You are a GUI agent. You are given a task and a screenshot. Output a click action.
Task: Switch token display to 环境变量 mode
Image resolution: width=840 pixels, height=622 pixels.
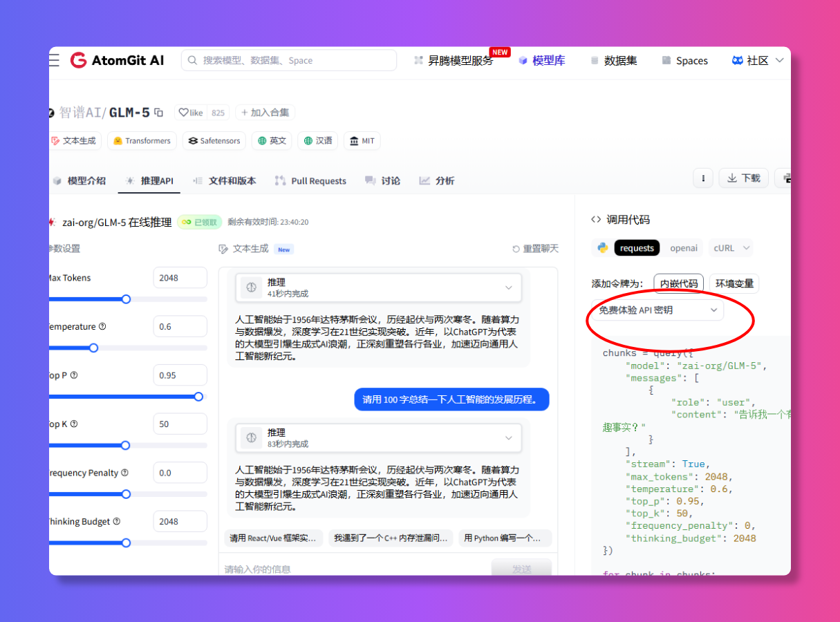734,283
